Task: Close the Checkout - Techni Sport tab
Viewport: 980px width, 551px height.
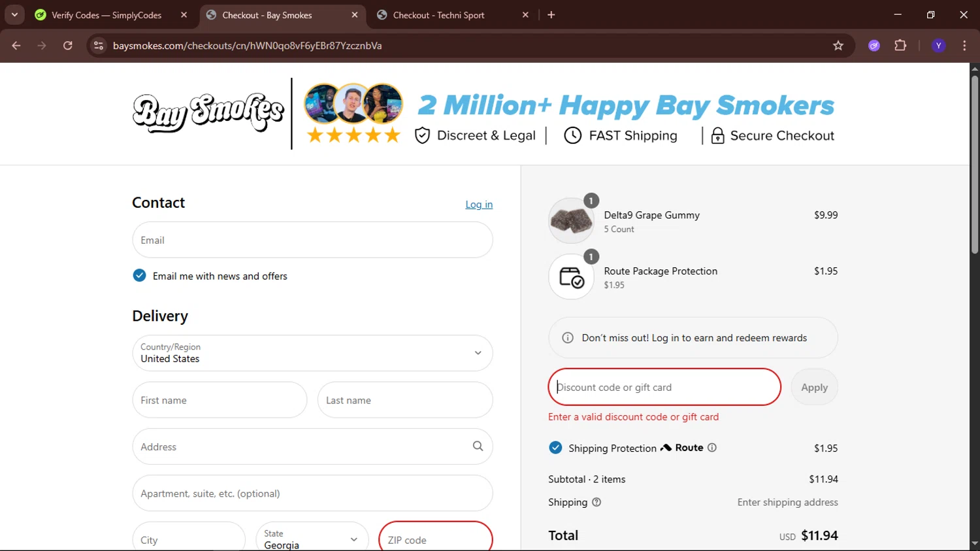Action: (525, 15)
